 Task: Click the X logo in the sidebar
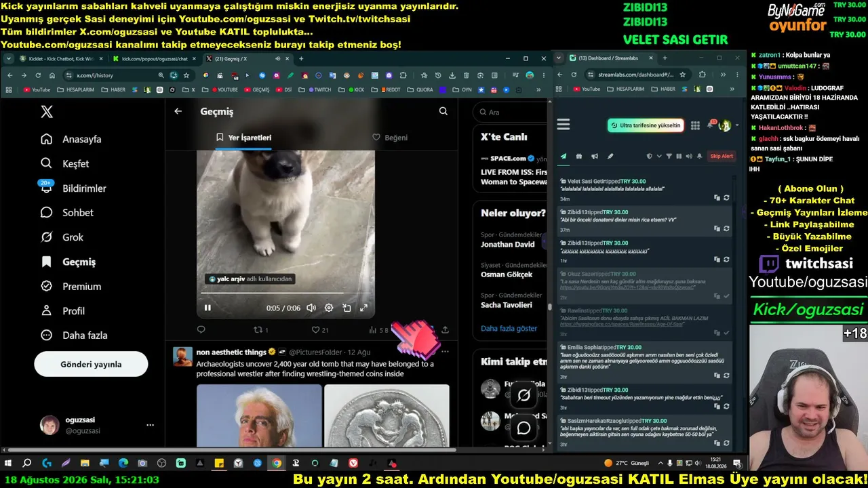(47, 112)
